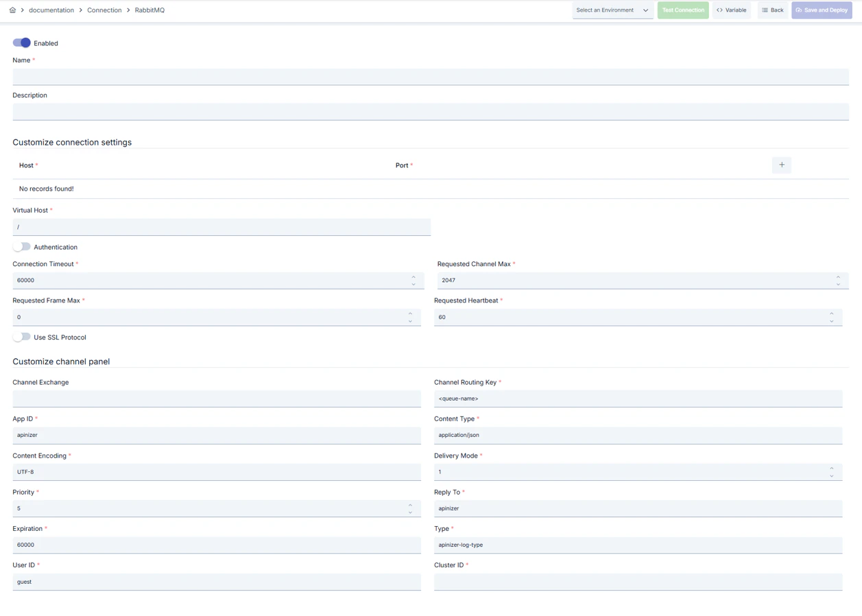Decrease Requested Heartbeat value
This screenshot has height=616, width=862.
[x=832, y=321]
